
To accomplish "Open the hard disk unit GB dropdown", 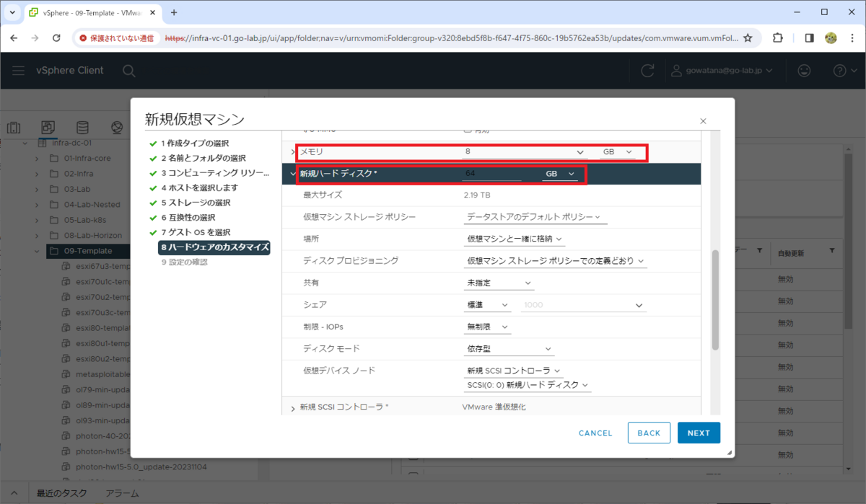I will 561,174.
